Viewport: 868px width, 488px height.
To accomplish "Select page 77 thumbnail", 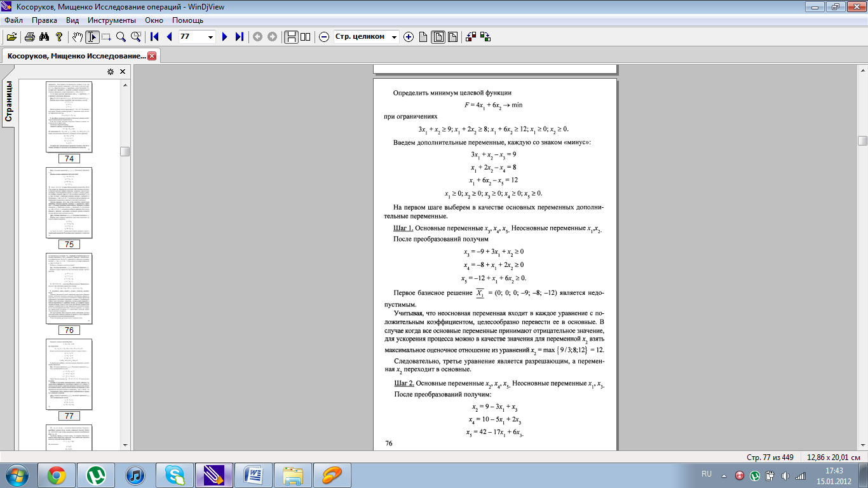I will tap(69, 374).
